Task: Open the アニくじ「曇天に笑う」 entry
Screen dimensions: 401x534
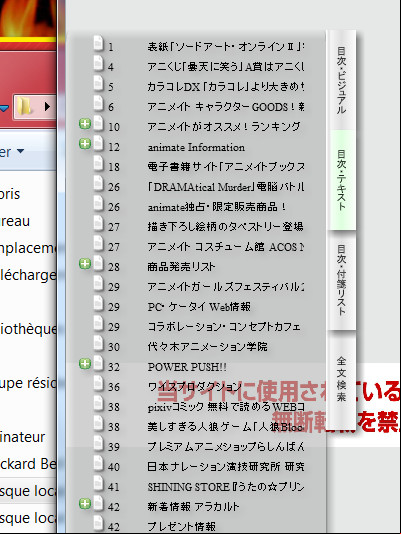Action: (226, 66)
